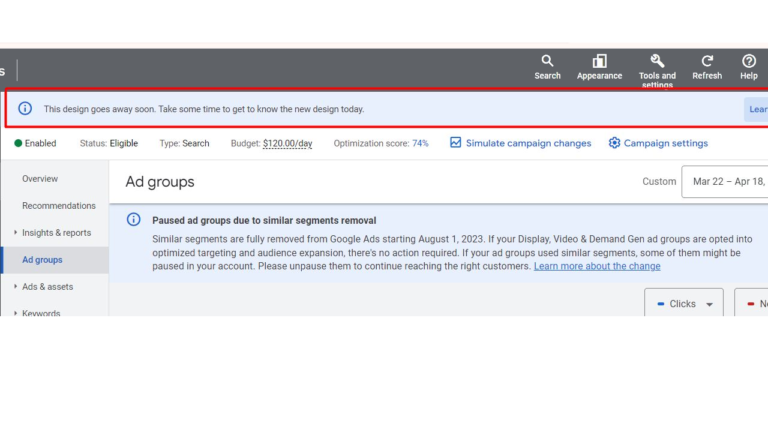Click the blue Clicks color indicator
The height and width of the screenshot is (432, 768).
(660, 304)
